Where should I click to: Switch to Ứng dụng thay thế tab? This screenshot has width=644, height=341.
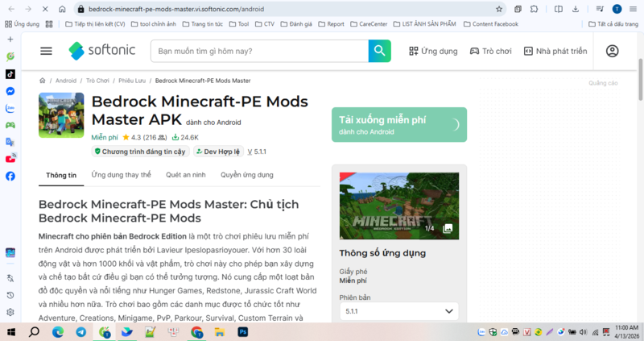pos(122,175)
